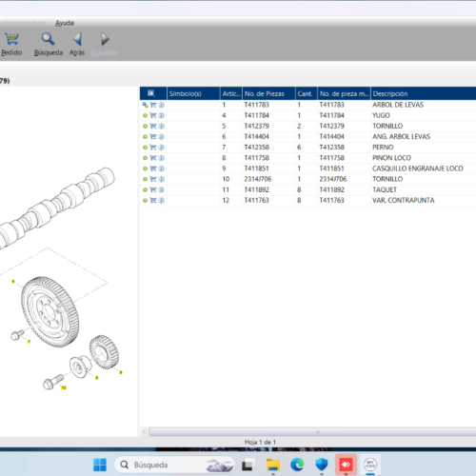The image size is (476, 476).
Task: Select the YUGO description cell
Action: point(381,115)
